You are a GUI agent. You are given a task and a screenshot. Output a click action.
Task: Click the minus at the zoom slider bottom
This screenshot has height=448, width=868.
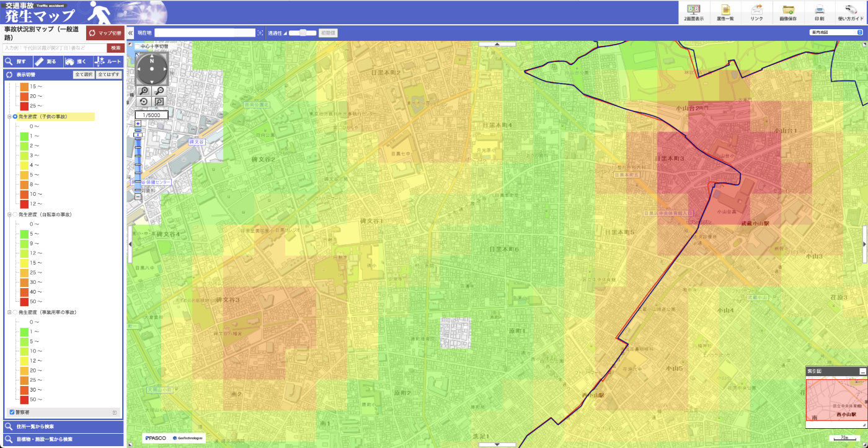[138, 197]
